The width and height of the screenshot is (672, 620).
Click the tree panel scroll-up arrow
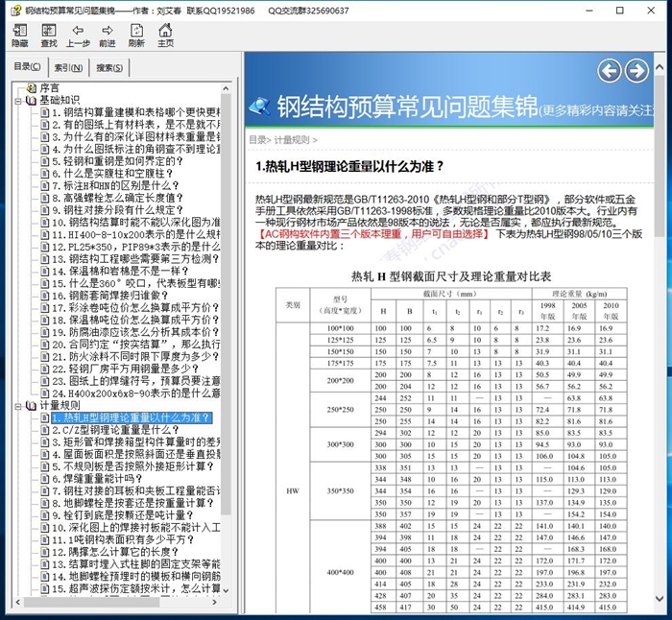point(226,88)
